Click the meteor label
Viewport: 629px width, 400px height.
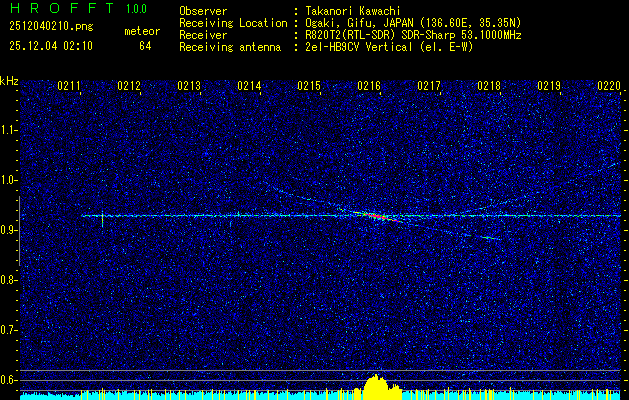(x=142, y=31)
